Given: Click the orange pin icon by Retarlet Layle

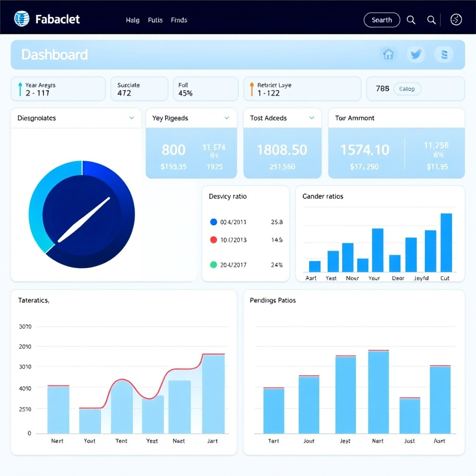Looking at the screenshot, I should 252,89.
